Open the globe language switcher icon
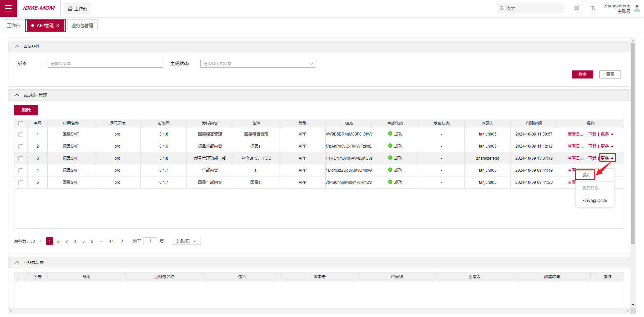This screenshot has width=644, height=317. click(576, 8)
